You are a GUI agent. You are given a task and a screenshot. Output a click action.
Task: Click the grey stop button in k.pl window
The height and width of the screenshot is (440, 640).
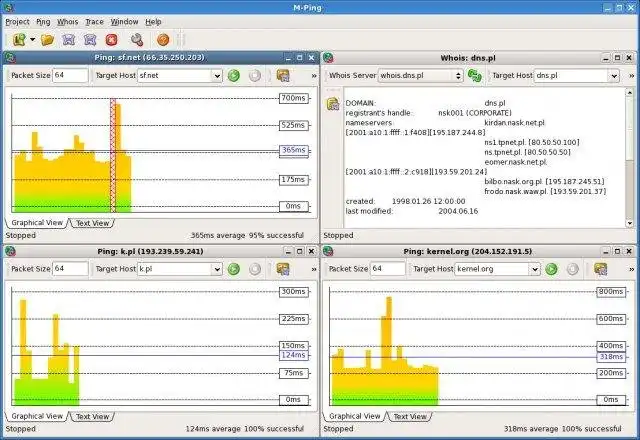(x=255, y=269)
